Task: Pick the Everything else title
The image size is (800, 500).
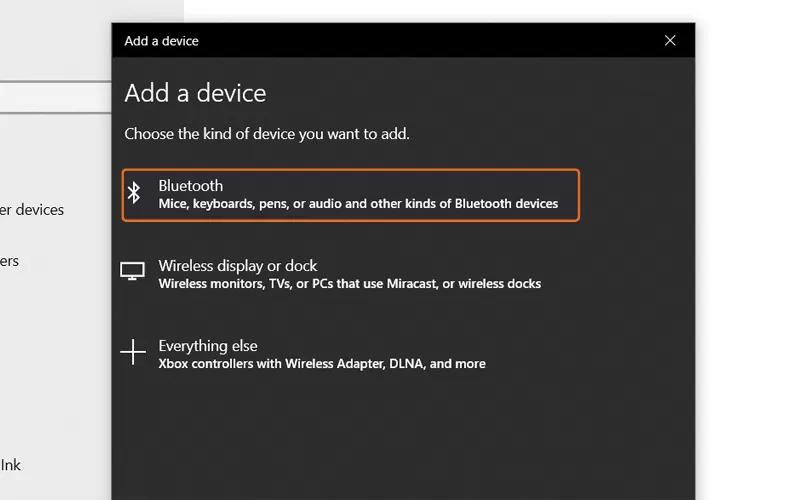Action: [208, 346]
